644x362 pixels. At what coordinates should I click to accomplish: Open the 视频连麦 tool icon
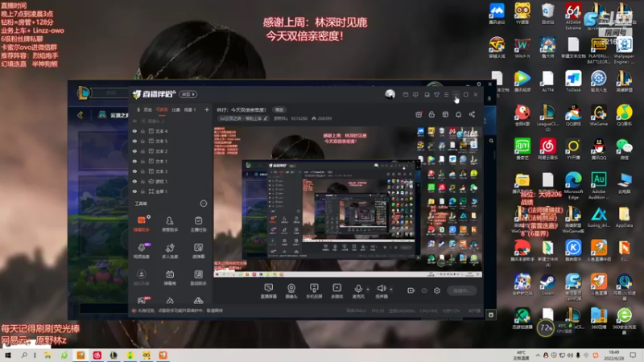(x=142, y=250)
